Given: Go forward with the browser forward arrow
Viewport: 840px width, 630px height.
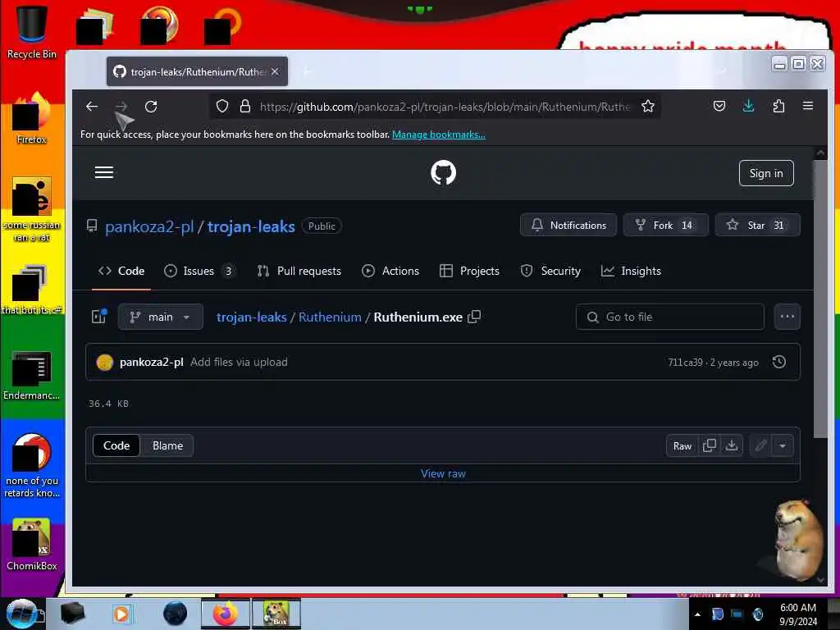Looking at the screenshot, I should pos(121,107).
